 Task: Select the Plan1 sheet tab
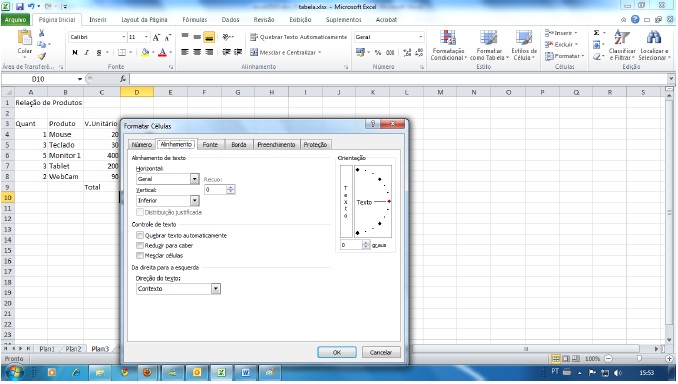[47, 349]
